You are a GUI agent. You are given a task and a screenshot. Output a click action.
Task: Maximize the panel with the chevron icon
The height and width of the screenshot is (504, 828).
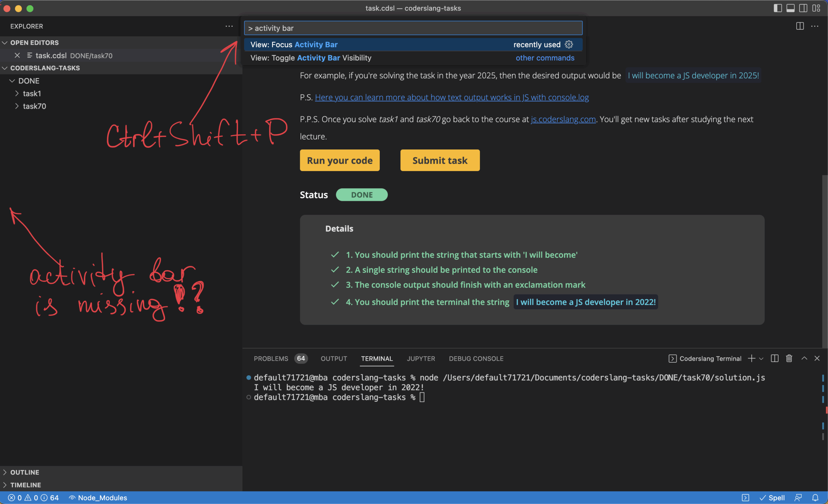(804, 358)
